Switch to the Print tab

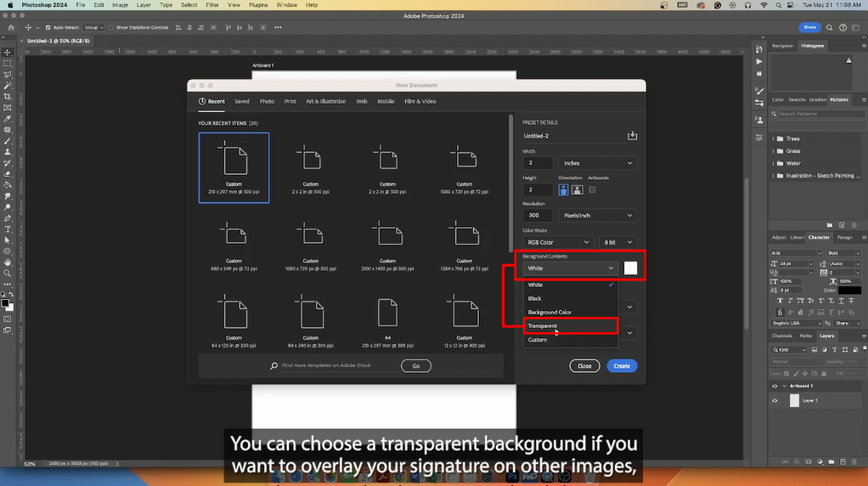(x=290, y=101)
